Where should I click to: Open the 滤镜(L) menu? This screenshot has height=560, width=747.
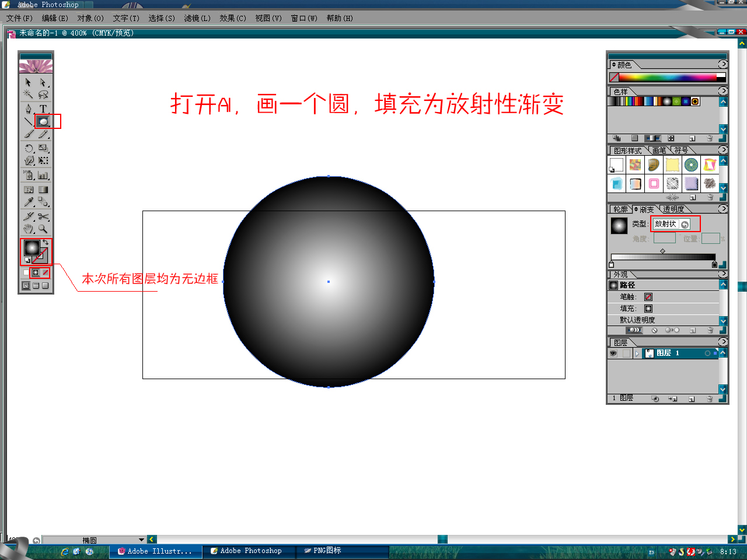pyautogui.click(x=197, y=18)
